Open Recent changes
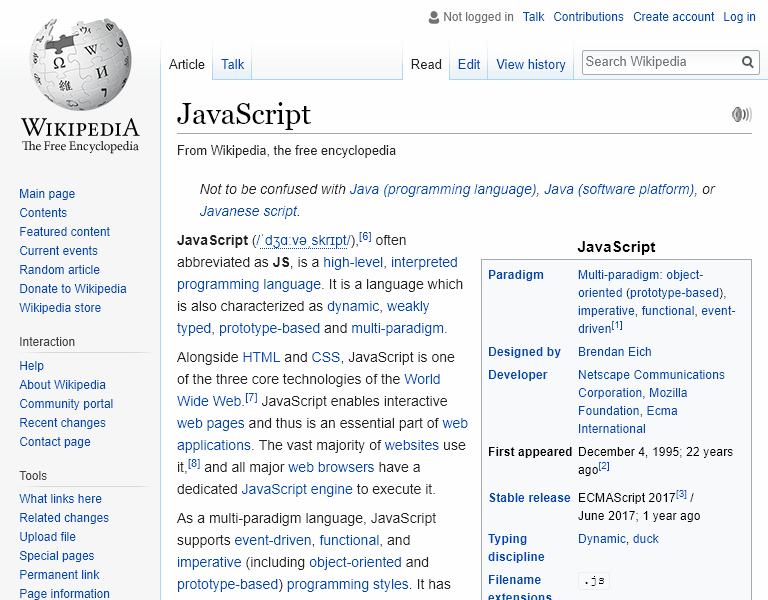The width and height of the screenshot is (768, 600). tap(62, 423)
